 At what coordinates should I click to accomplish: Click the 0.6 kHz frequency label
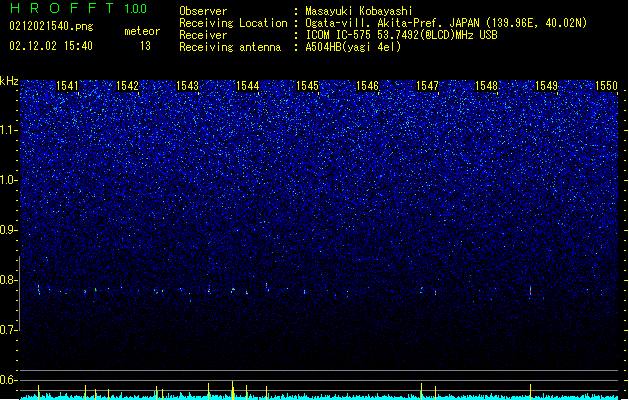(9, 380)
